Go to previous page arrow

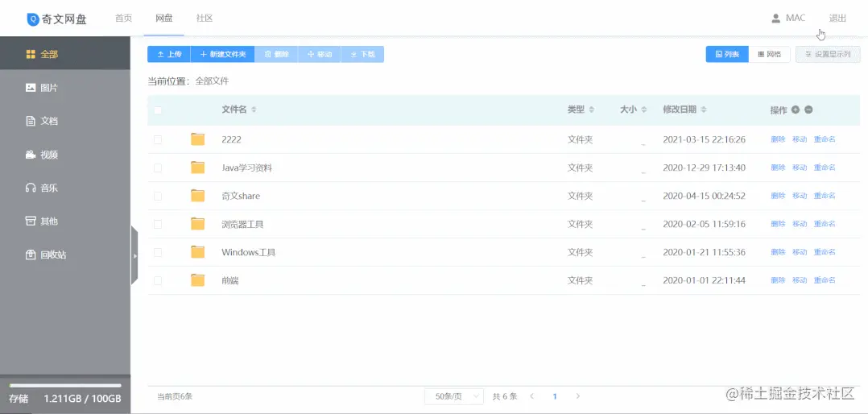(x=532, y=396)
